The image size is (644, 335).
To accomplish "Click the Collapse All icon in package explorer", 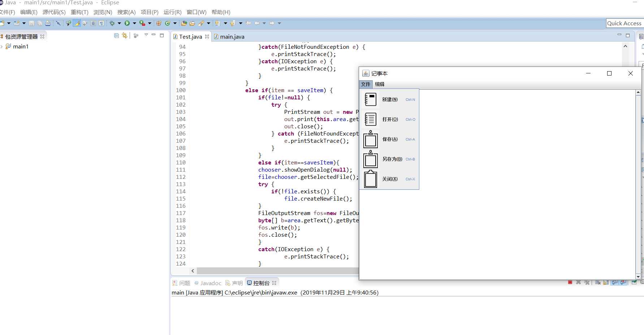I will 116,35.
